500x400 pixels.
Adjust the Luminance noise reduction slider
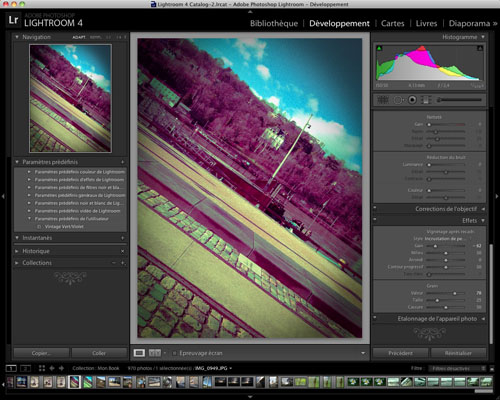(x=446, y=165)
